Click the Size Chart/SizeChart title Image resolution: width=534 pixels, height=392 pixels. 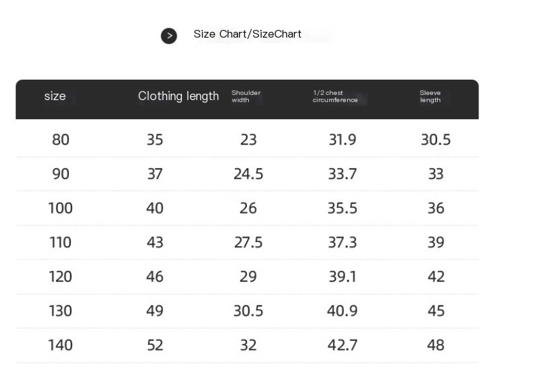point(247,34)
